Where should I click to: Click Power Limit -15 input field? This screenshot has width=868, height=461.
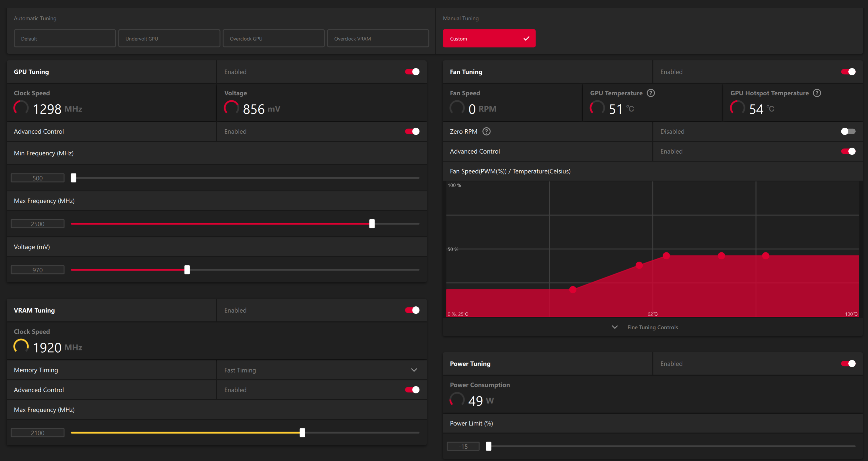463,446
